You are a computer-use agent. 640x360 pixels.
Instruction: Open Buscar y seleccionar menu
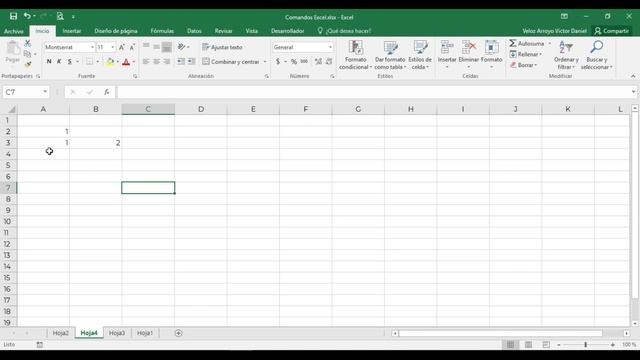coord(596,55)
